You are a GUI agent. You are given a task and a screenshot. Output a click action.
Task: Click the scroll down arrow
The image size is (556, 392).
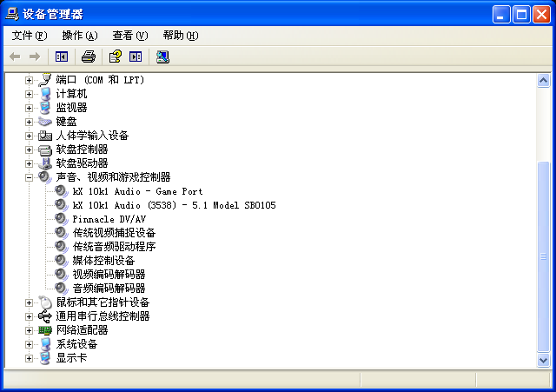(x=543, y=360)
